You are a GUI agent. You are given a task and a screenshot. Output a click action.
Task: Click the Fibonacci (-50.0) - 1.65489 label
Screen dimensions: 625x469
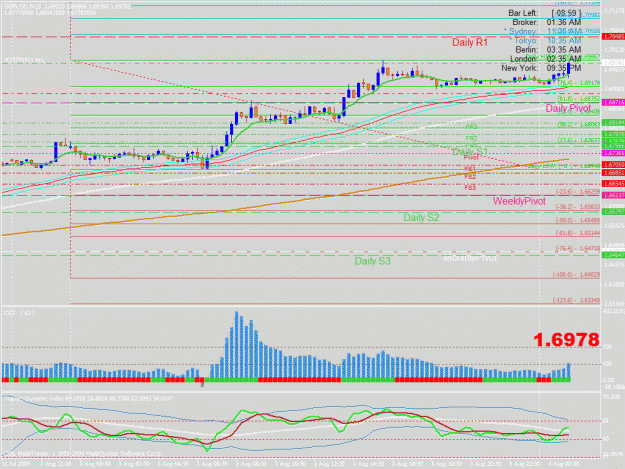click(x=578, y=220)
